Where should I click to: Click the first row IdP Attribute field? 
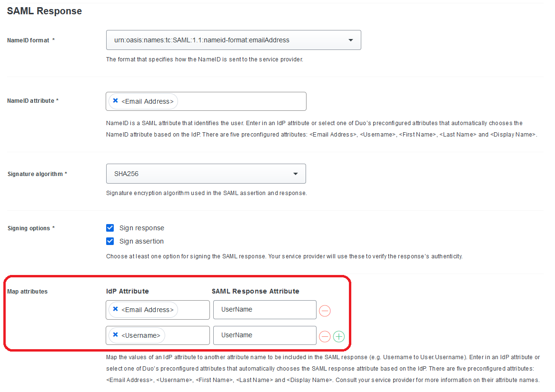coord(193,310)
